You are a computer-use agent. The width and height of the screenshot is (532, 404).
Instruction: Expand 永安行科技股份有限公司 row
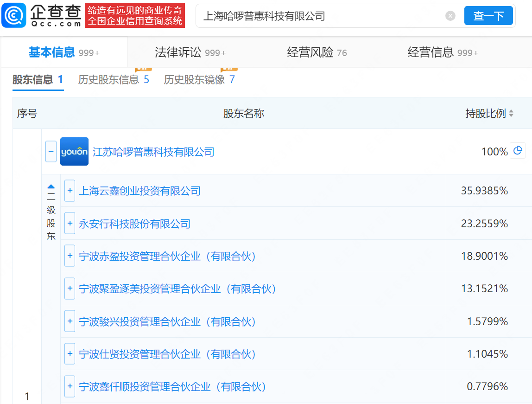point(70,224)
